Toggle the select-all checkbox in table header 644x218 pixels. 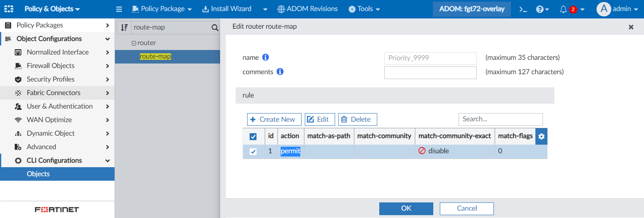pyautogui.click(x=253, y=136)
